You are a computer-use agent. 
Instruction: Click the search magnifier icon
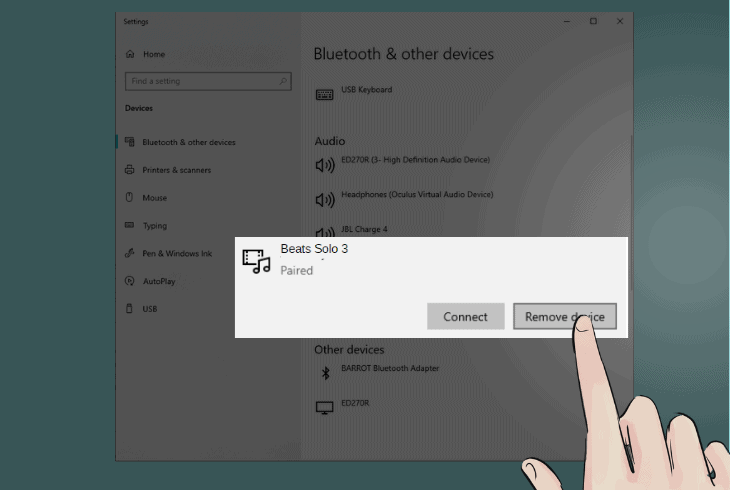[x=283, y=81]
